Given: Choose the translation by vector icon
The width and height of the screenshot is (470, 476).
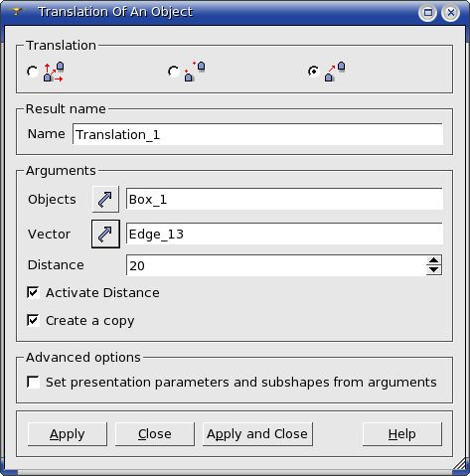Looking at the screenshot, I should click(335, 72).
